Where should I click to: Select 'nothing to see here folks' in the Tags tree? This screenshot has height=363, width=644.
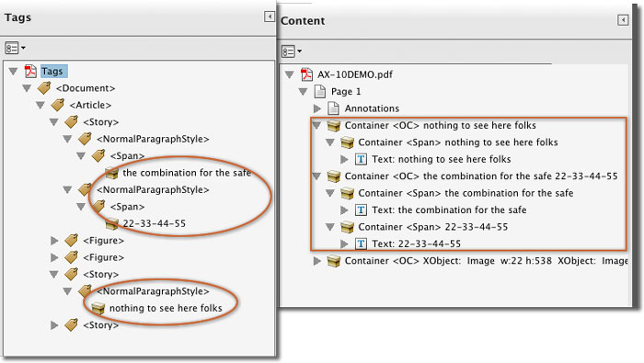pyautogui.click(x=166, y=308)
